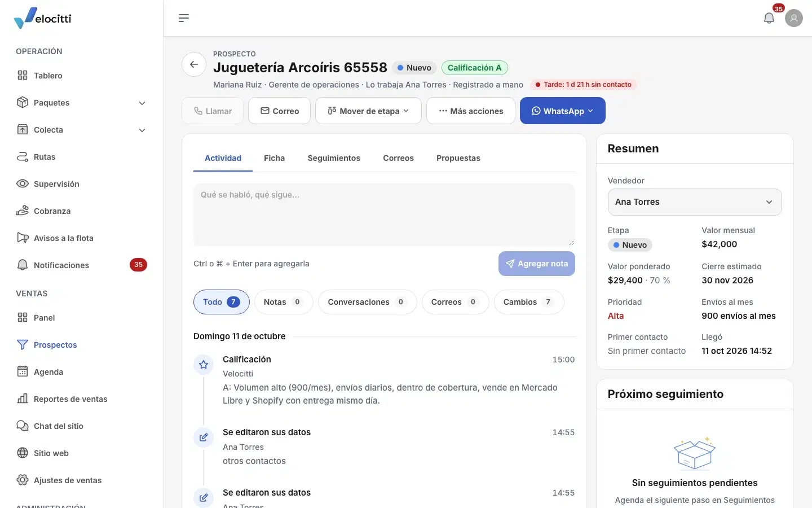Open the Más acciones menu
The width and height of the screenshot is (812, 508).
[x=471, y=111]
